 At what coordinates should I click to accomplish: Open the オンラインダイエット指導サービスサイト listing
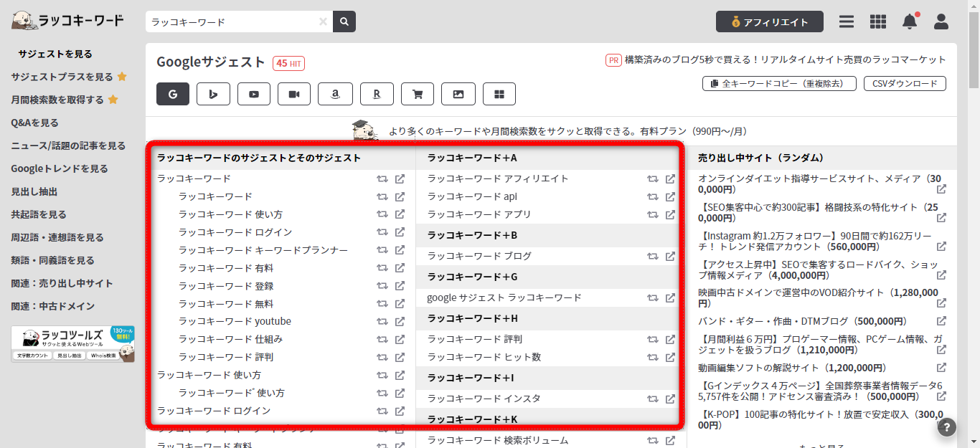[x=819, y=184]
